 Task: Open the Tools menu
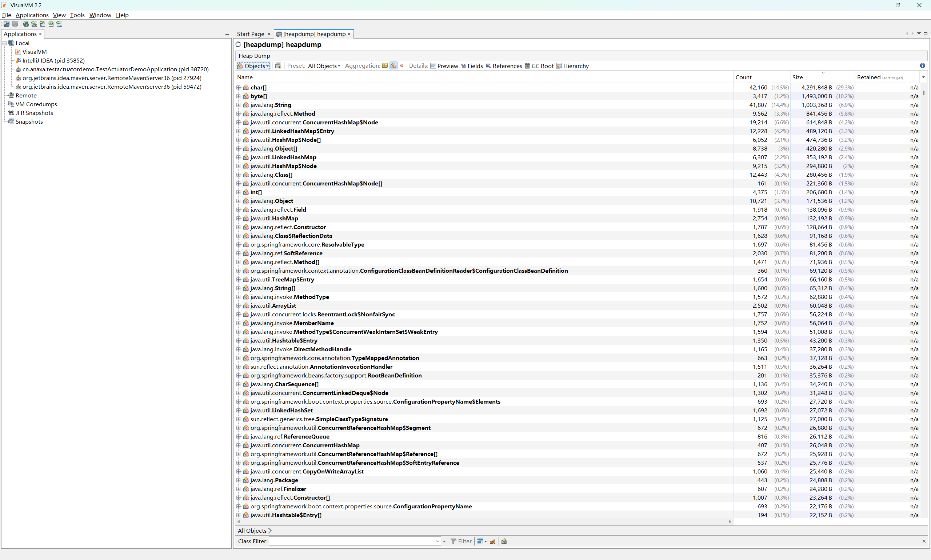(x=77, y=15)
